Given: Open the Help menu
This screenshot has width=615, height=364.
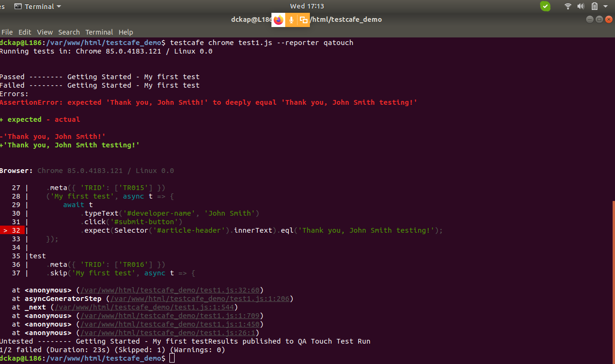Looking at the screenshot, I should (x=126, y=32).
